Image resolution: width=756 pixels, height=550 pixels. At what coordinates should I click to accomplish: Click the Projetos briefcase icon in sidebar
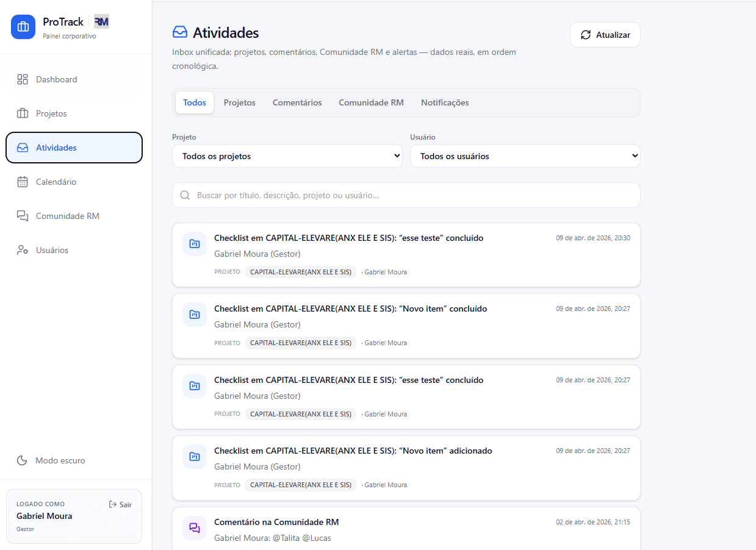click(23, 113)
